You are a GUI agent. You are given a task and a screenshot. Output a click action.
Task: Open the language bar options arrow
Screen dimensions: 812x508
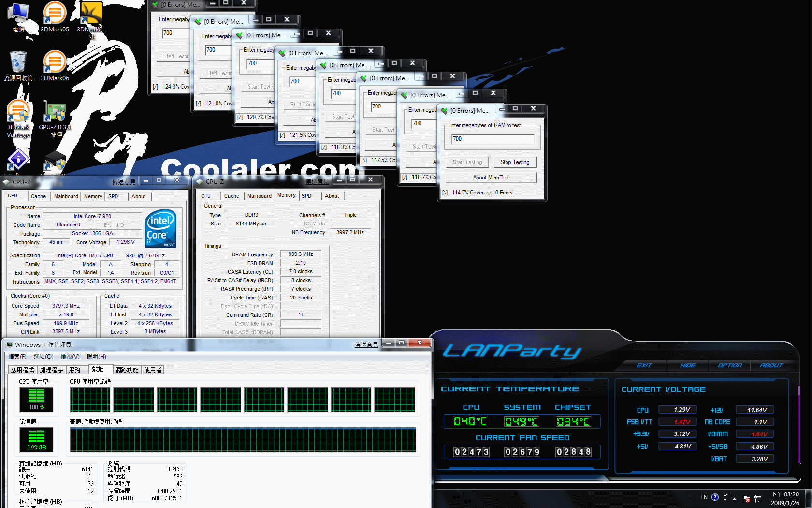click(x=725, y=500)
